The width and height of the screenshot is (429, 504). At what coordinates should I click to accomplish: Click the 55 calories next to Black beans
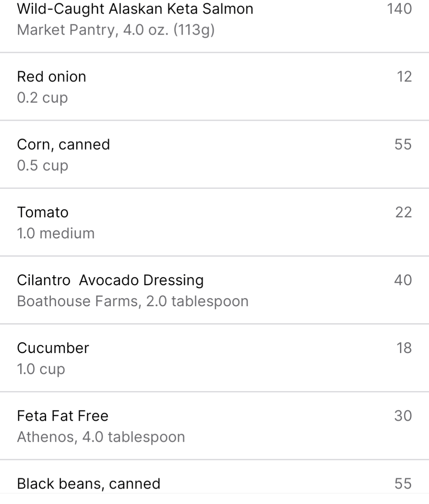tap(403, 484)
